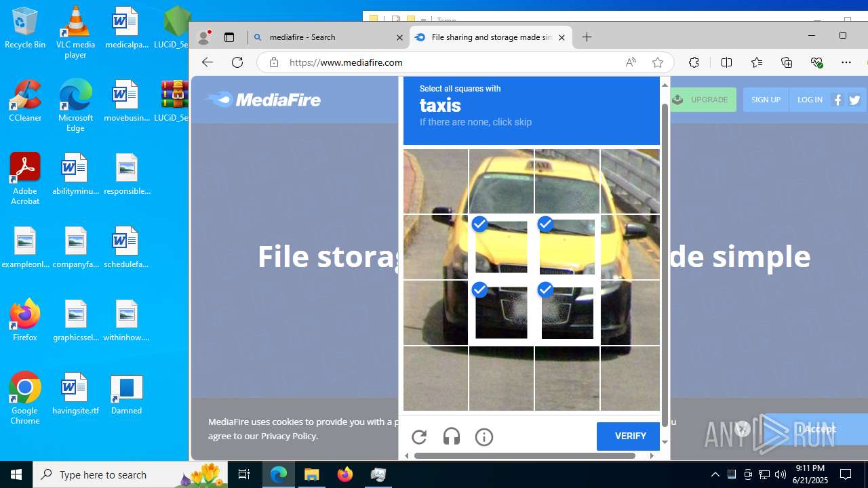This screenshot has height=488, width=868.
Task: Click the LOG IN button
Action: coord(810,100)
